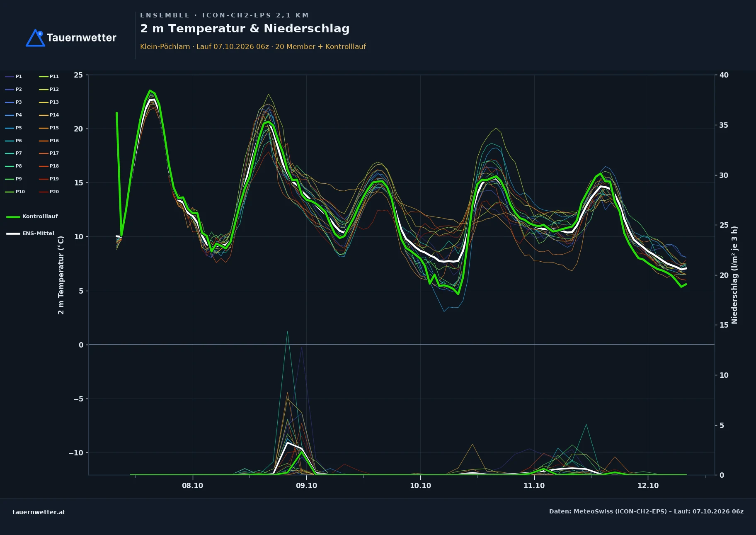Toggle the P1 legend entry

pos(13,76)
